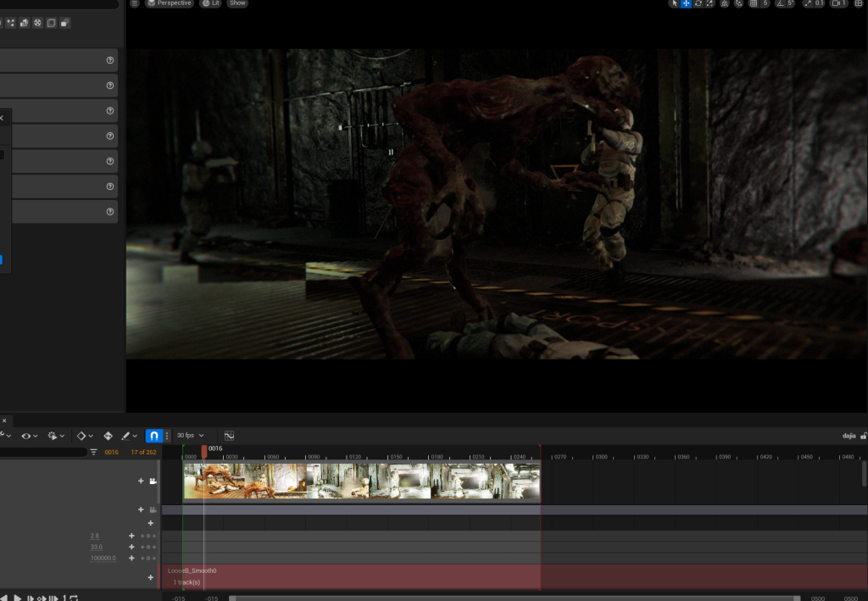
Task: Open the 30 fps frame rate dropdown
Action: [191, 436]
